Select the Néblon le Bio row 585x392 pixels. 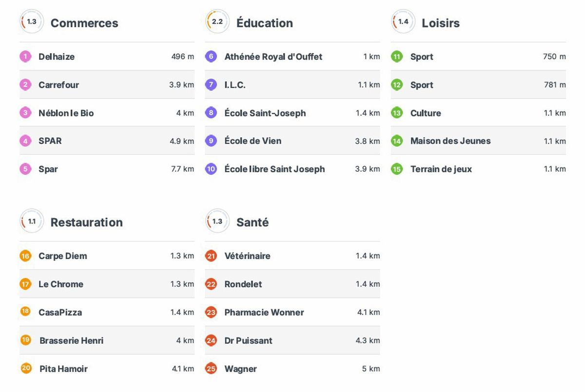(x=66, y=113)
